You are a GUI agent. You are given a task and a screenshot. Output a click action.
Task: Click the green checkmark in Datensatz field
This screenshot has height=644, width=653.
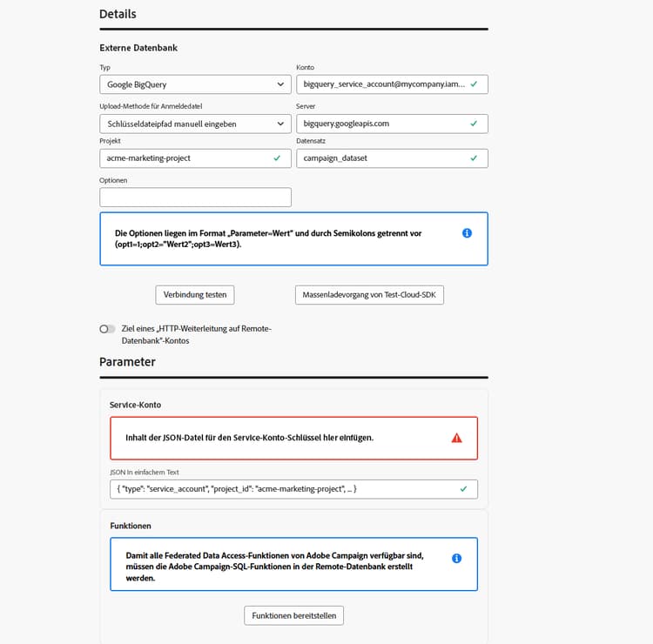click(x=474, y=158)
